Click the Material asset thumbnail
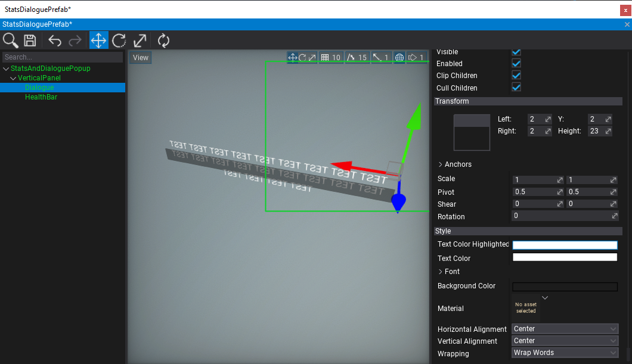The image size is (632, 364). click(526, 308)
